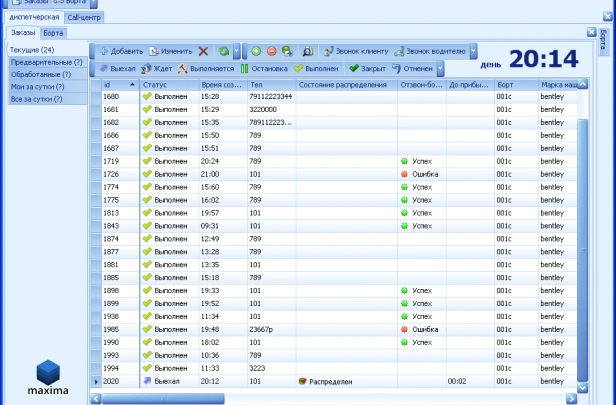
Task: Sort the table by id column header
Action: (x=120, y=85)
